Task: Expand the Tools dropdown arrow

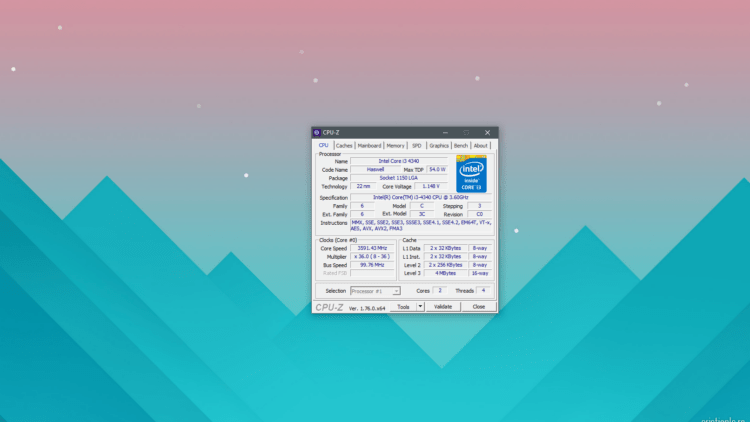Action: (x=419, y=307)
